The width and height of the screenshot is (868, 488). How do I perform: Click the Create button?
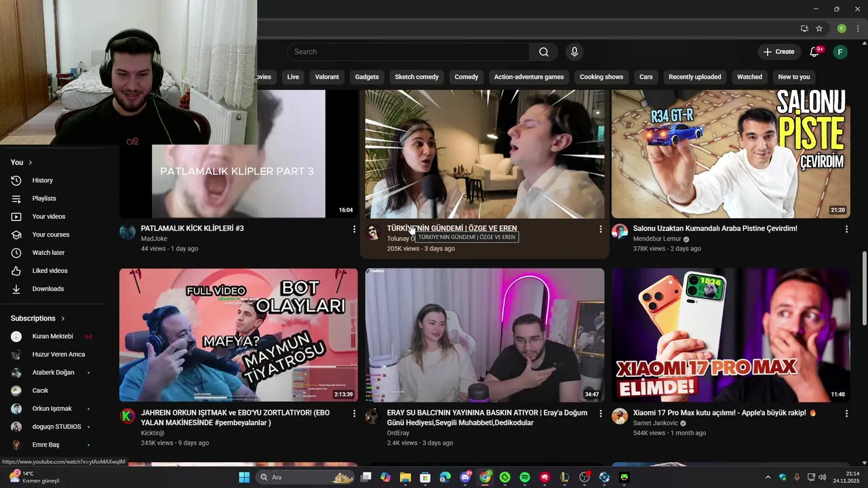(x=778, y=52)
